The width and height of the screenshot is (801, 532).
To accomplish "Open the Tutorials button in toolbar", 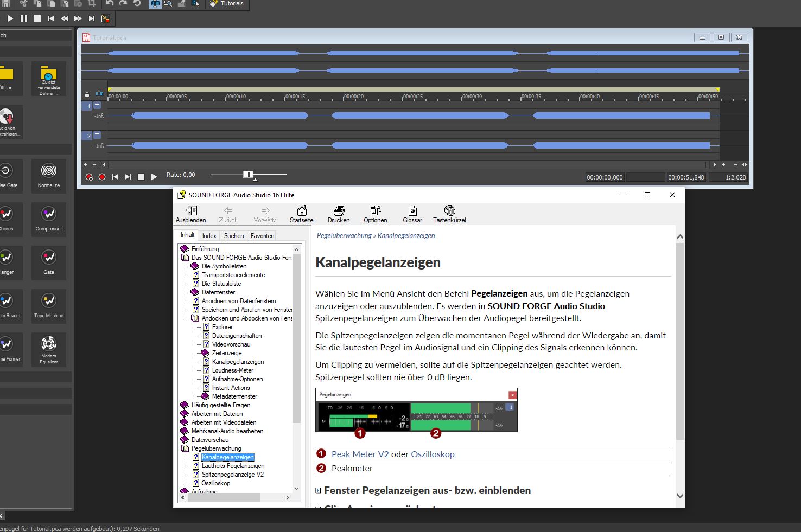I will (226, 3).
